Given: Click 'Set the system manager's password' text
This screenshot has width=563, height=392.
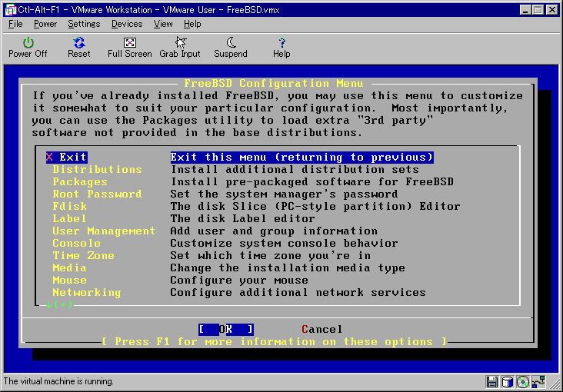Looking at the screenshot, I should (x=284, y=194).
